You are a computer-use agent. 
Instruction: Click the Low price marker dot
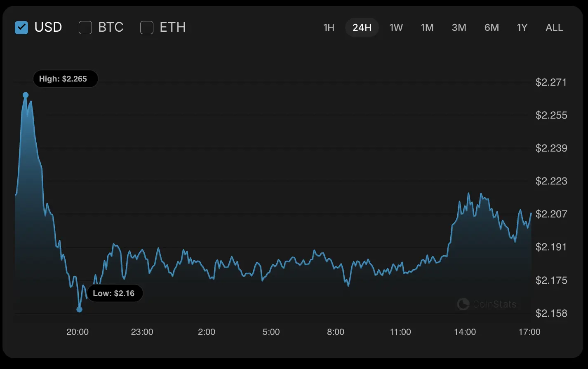[x=80, y=309]
